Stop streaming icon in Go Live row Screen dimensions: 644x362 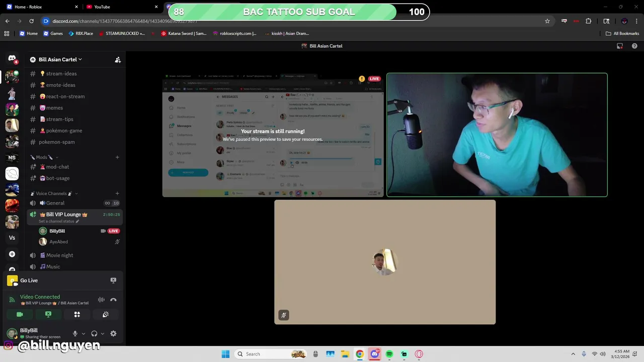113,280
